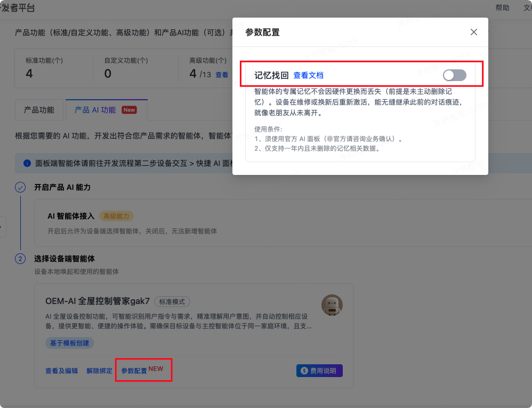Click the AI 智能体接入 title
Screen dimensions: 532x408
point(71,216)
